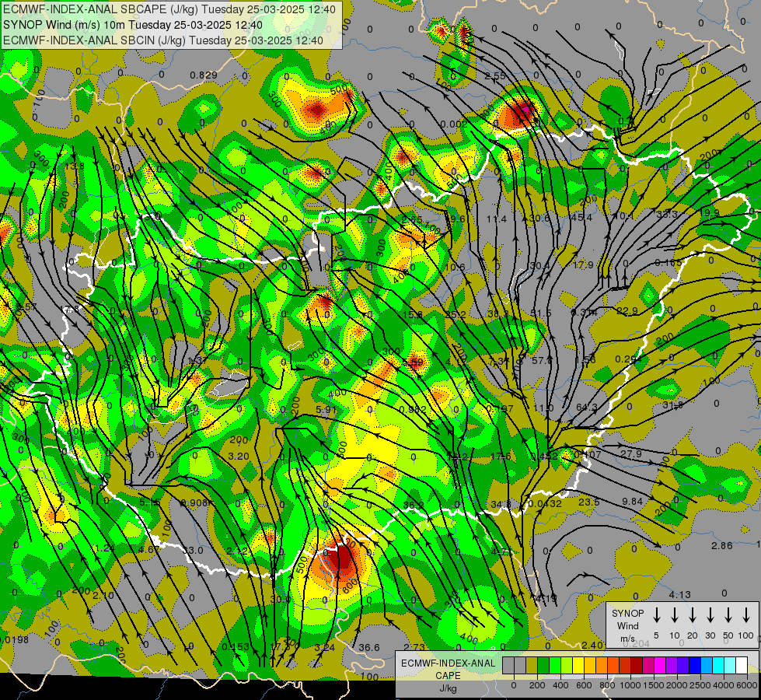
Task: Select the pure yellow swatch in CAPE legend
Action: [x=578, y=666]
